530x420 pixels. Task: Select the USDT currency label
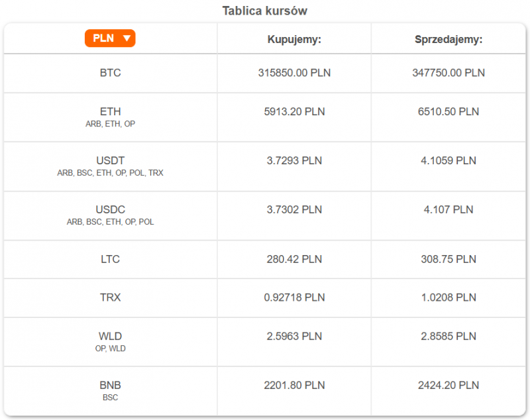tap(110, 160)
